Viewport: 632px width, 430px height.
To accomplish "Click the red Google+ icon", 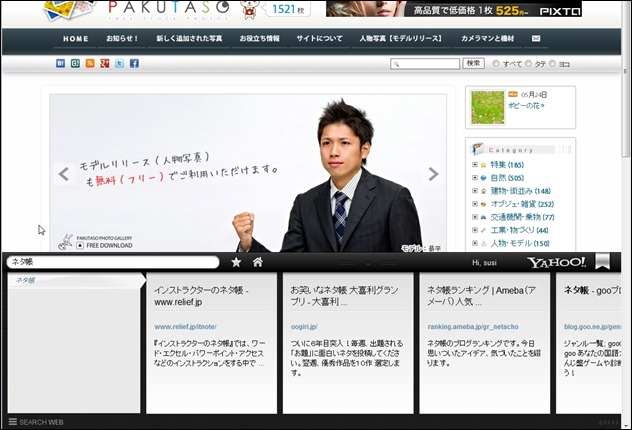I will point(105,63).
